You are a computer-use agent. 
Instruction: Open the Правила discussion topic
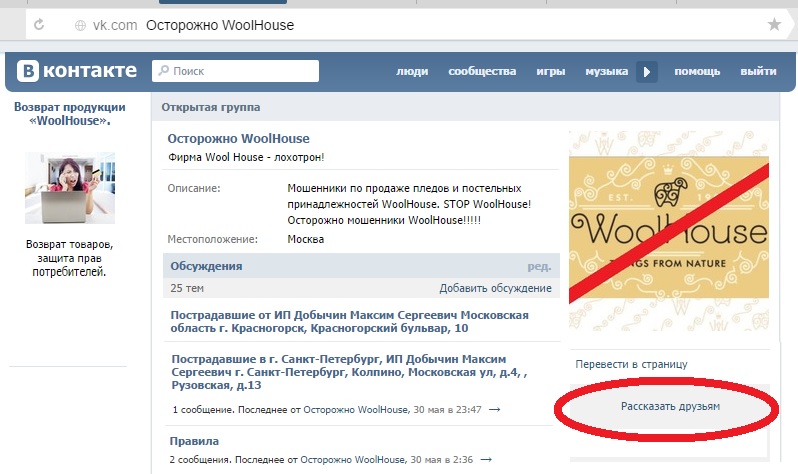tap(194, 441)
